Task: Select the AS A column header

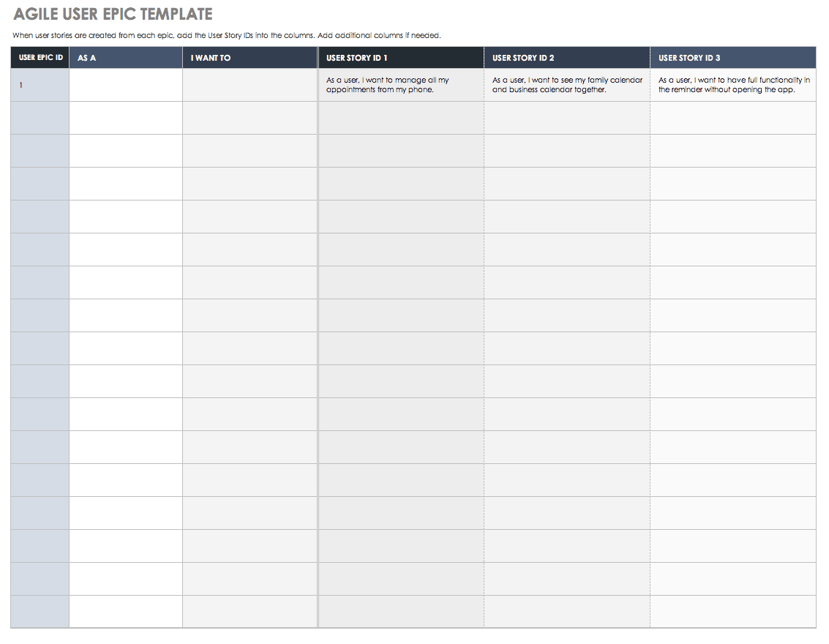Action: [x=126, y=58]
